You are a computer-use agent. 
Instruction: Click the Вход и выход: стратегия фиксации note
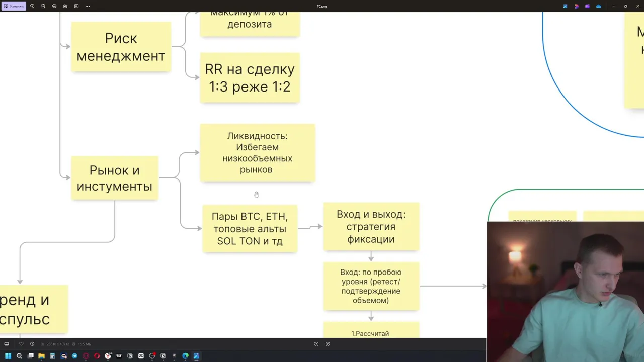(371, 226)
